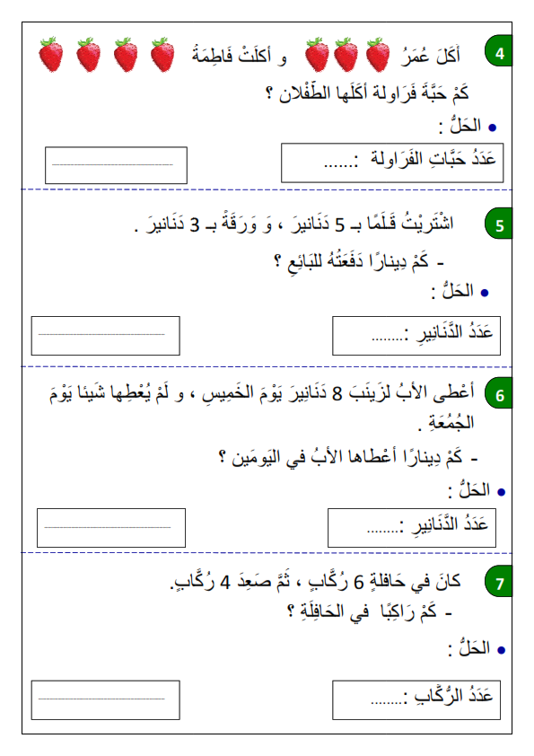The width and height of the screenshot is (534, 756).
Task: Click the blank answer box for exercise 5
Action: tap(106, 336)
